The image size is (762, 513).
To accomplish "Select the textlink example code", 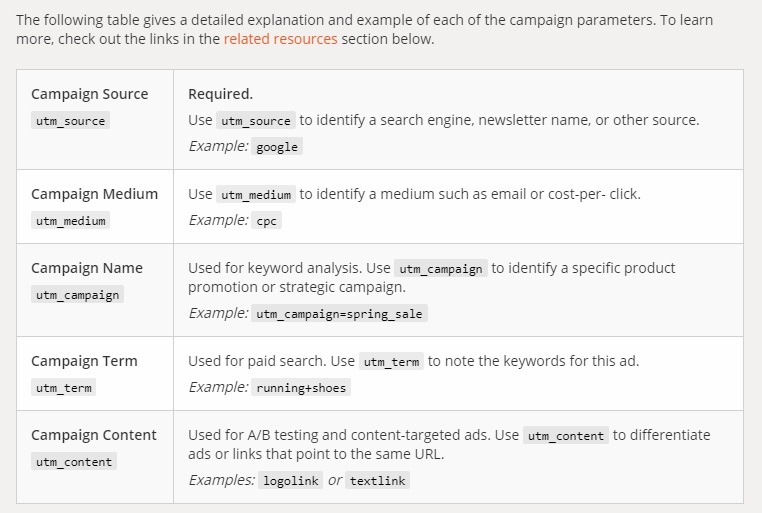I will tap(378, 480).
